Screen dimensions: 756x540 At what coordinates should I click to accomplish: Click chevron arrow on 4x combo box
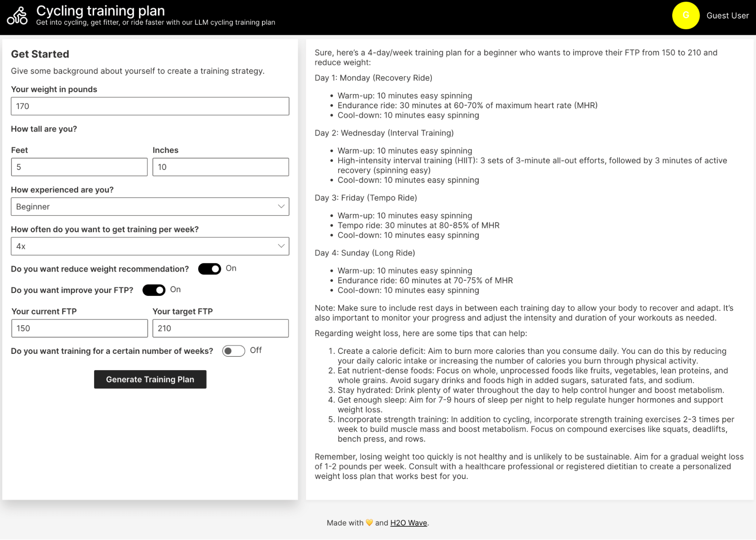pyautogui.click(x=281, y=246)
